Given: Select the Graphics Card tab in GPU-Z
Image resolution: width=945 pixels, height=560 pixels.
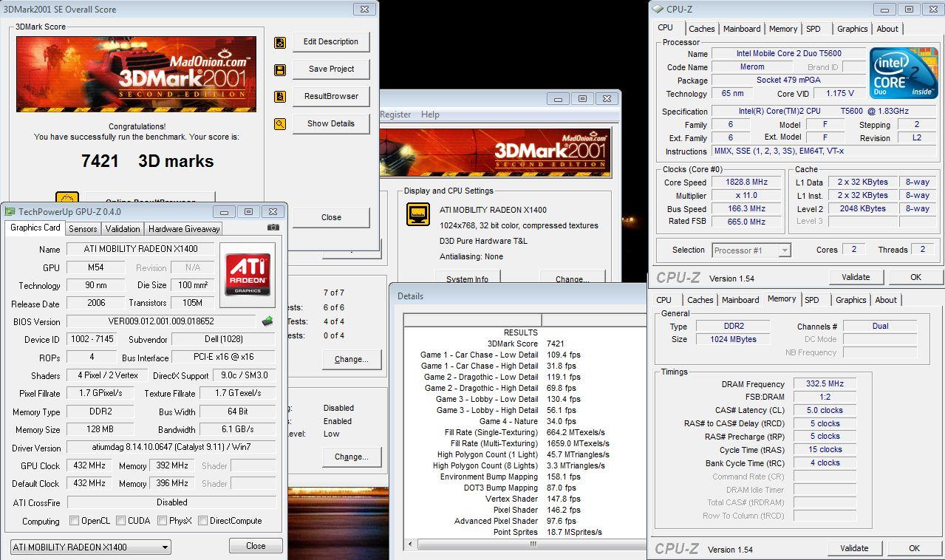Looking at the screenshot, I should pos(35,228).
